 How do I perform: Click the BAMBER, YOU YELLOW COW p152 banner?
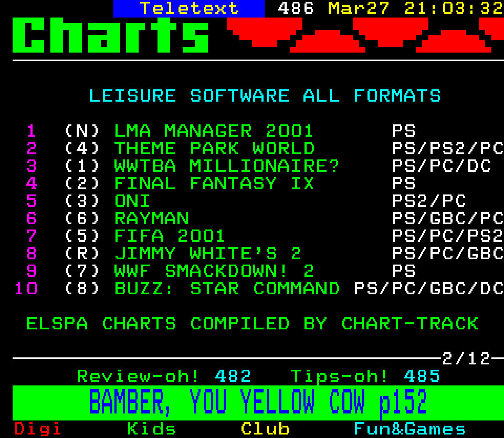pos(258,402)
